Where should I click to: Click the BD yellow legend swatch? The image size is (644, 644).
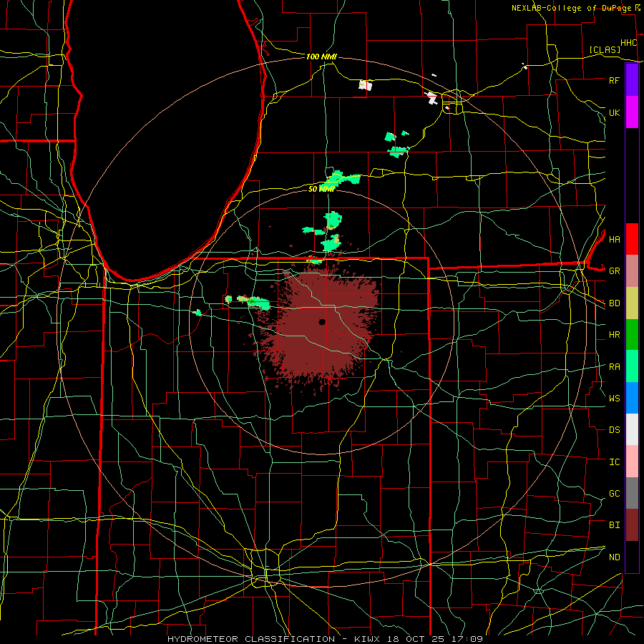(632, 303)
